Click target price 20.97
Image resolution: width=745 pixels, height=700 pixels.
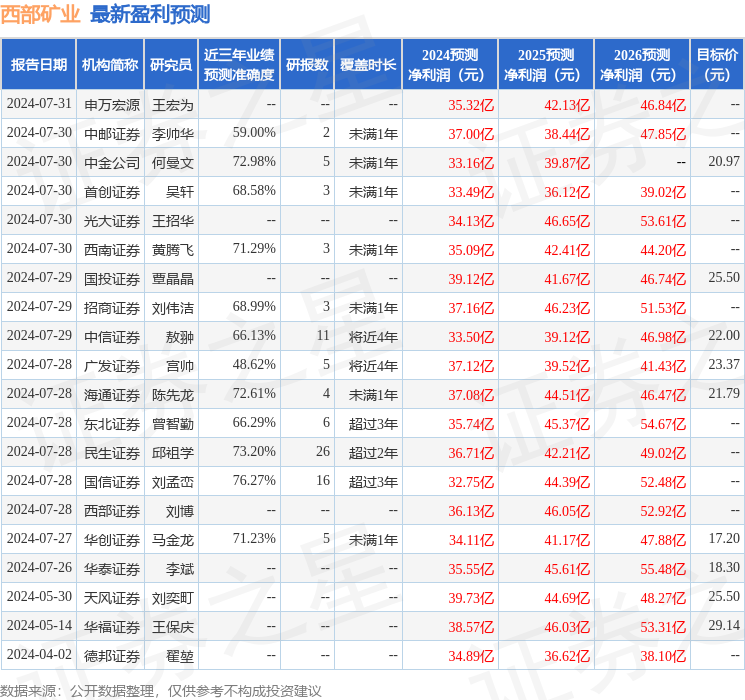point(724,162)
